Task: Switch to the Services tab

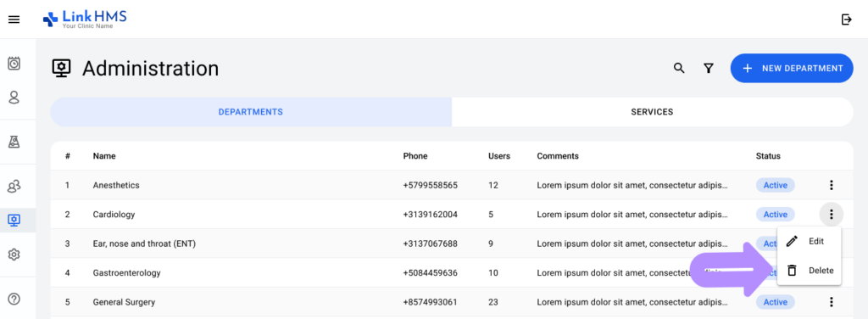Action: click(x=652, y=112)
